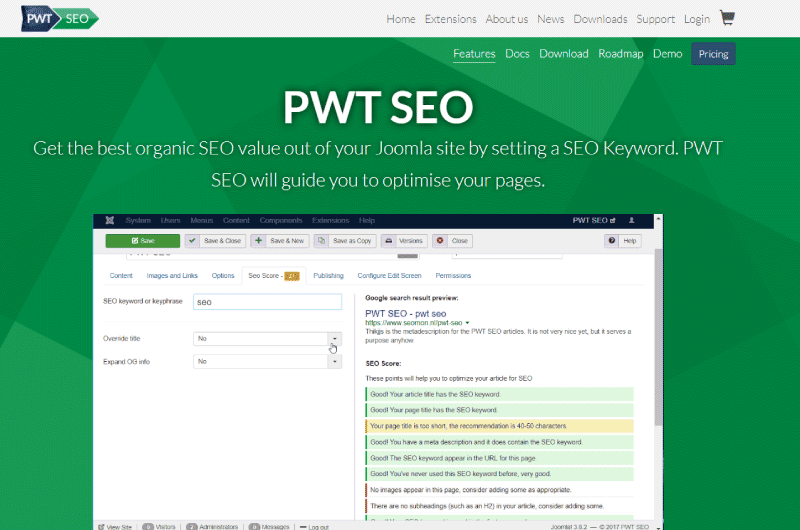The height and width of the screenshot is (530, 800).
Task: Click the Joomla logo icon in admin bar
Action: (110, 220)
